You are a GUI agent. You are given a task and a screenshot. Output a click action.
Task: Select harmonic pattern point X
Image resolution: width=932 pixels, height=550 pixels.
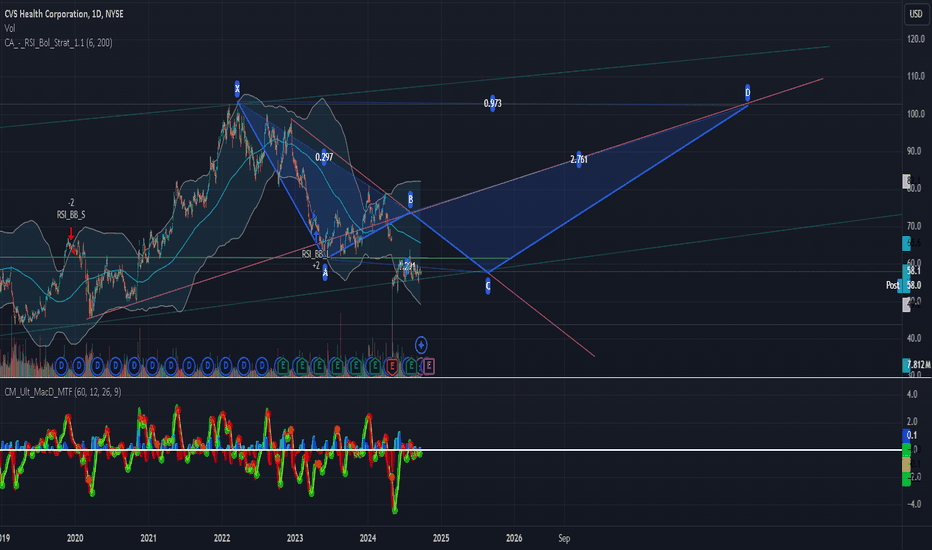[x=237, y=89]
